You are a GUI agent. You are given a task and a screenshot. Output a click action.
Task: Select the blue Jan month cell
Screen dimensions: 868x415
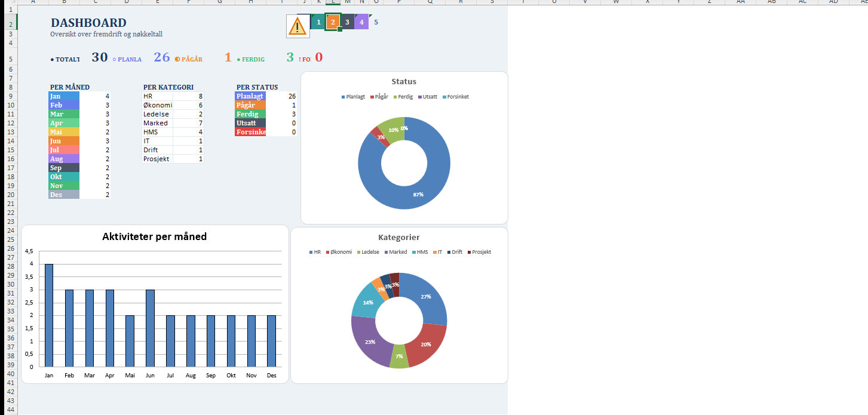click(x=64, y=96)
